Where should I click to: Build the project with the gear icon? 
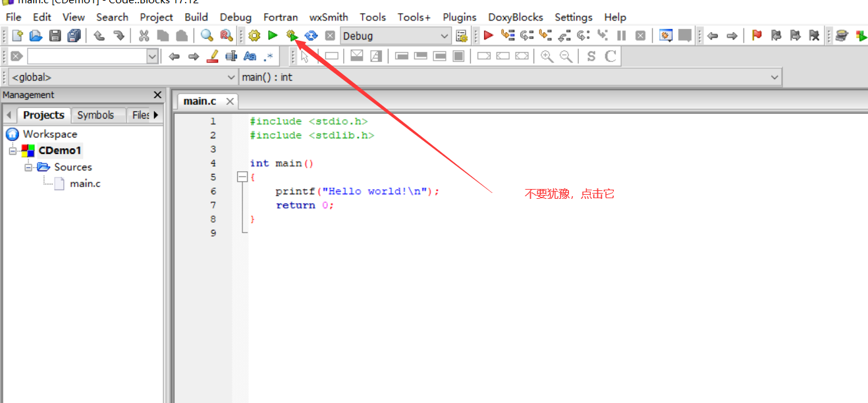[254, 36]
